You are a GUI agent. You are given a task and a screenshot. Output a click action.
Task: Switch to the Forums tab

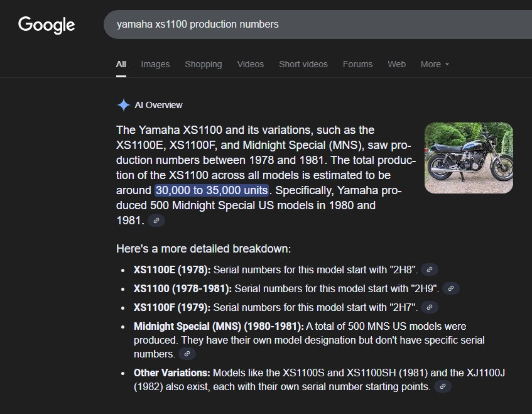[357, 64]
